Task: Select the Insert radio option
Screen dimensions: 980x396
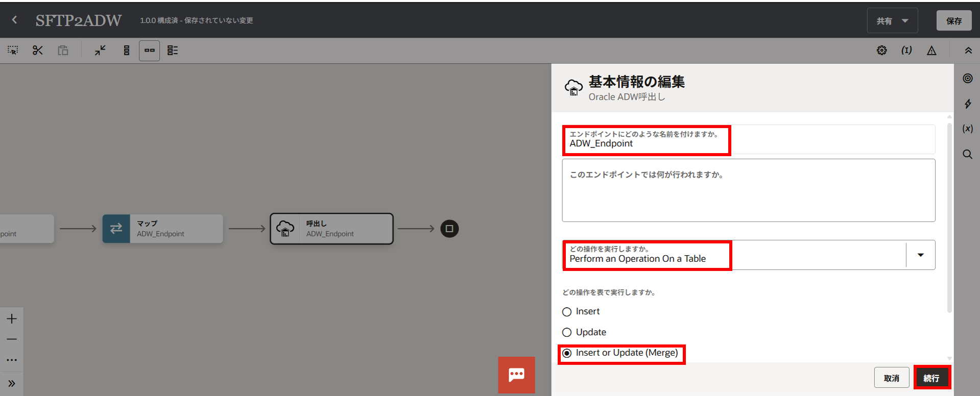Action: click(x=567, y=312)
